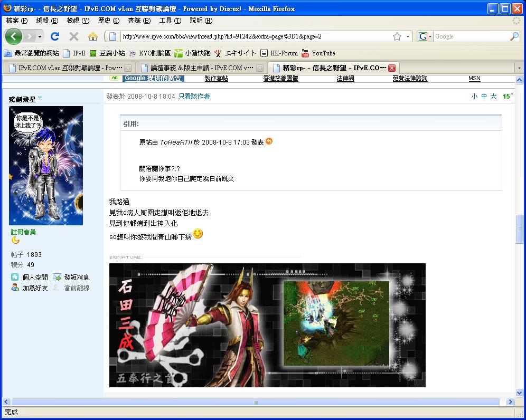Open the 最常瀏覽的網站 bookmark folder
The height and width of the screenshot is (420, 526).
click(x=31, y=53)
